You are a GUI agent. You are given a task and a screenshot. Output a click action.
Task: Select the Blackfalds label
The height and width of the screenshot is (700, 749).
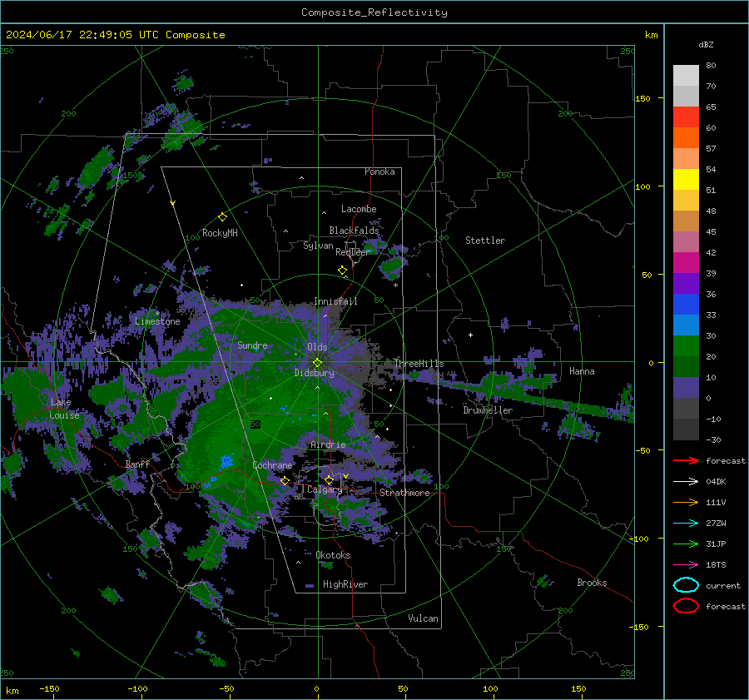tap(354, 231)
